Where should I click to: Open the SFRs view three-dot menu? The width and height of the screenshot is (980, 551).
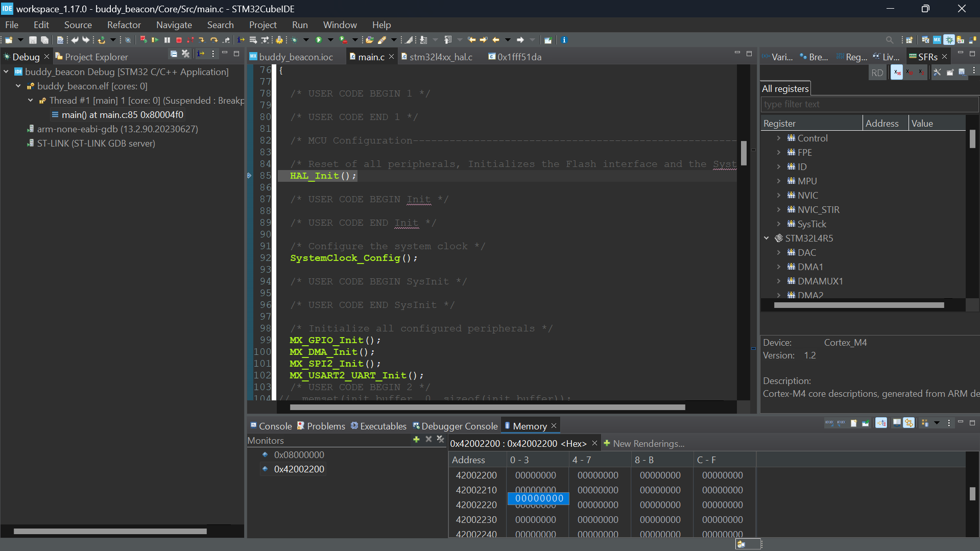[x=974, y=70]
